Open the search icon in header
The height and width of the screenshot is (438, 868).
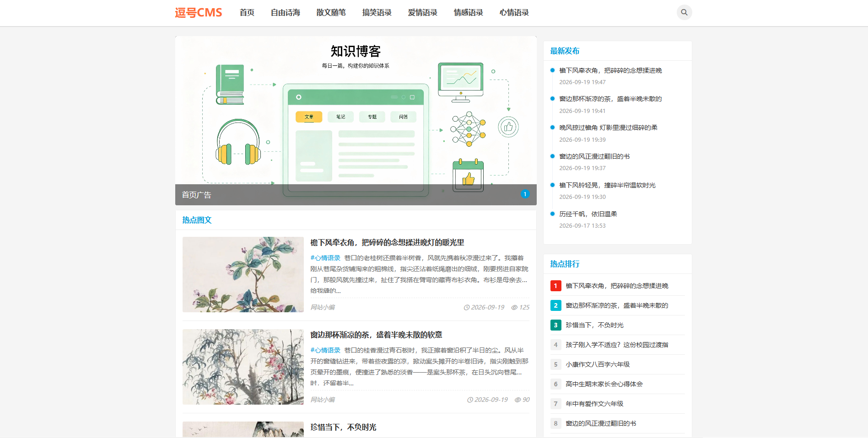tap(684, 12)
